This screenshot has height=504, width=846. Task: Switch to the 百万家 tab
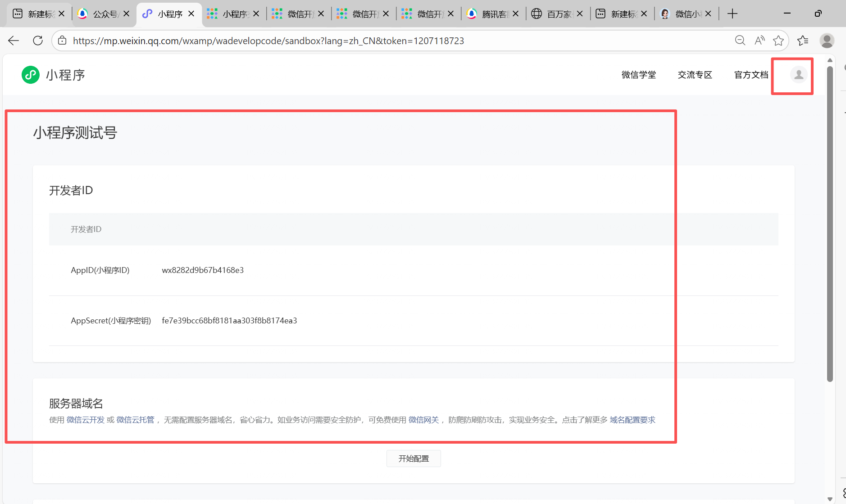coord(558,14)
